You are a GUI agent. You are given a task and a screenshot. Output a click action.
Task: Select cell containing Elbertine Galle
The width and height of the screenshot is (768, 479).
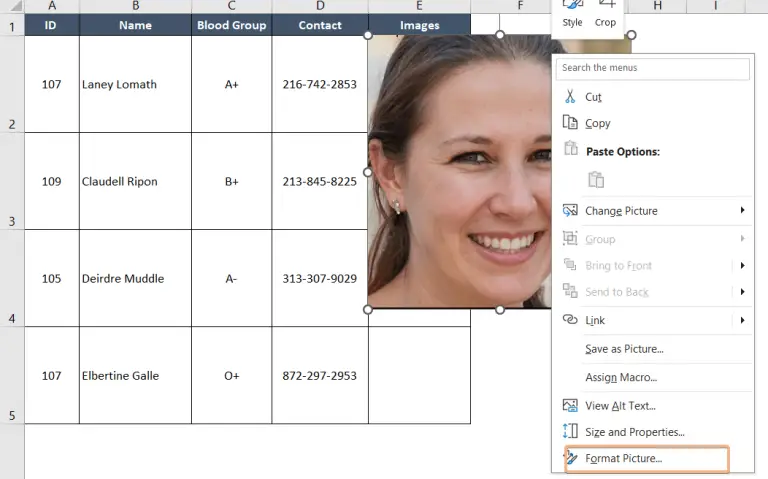(135, 376)
